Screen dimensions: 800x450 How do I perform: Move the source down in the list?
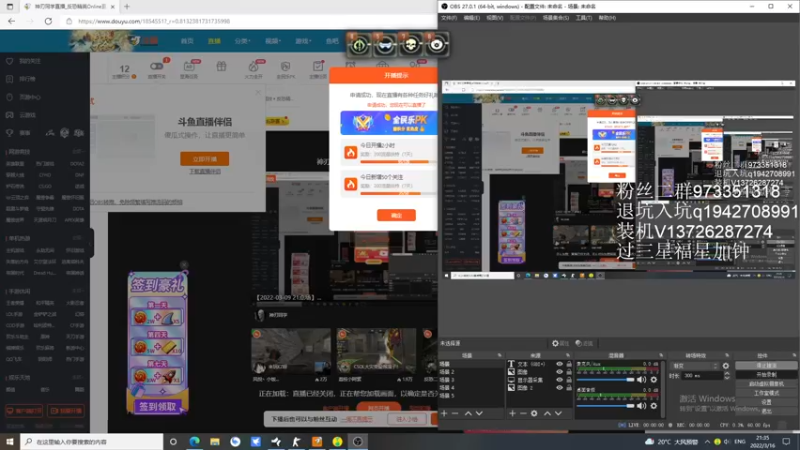coord(558,413)
